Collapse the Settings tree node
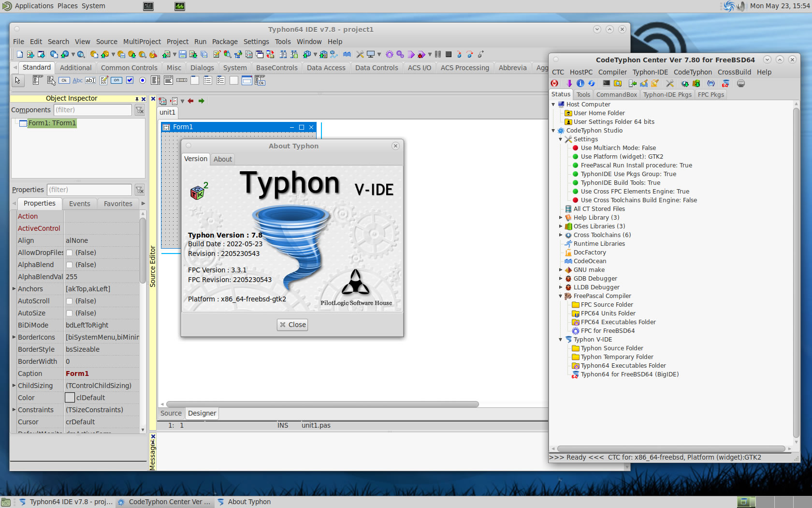812x508 pixels. point(561,139)
